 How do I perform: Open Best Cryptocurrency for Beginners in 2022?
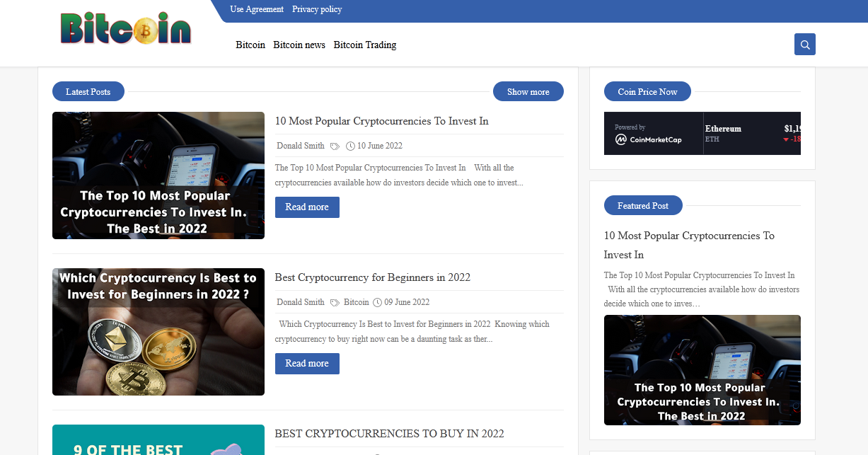pyautogui.click(x=373, y=277)
